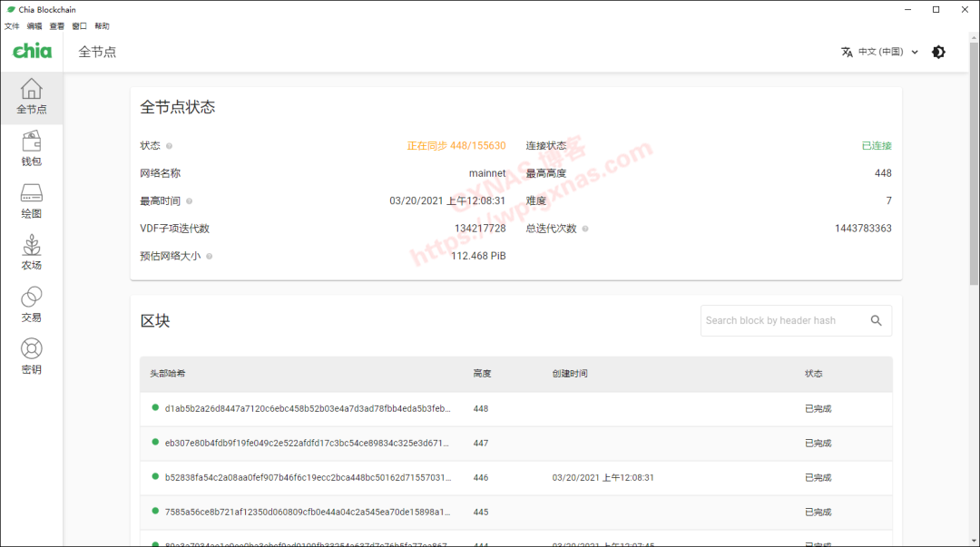980x547 pixels.
Task: Click the vertical scrollbar on the right
Action: (x=974, y=181)
